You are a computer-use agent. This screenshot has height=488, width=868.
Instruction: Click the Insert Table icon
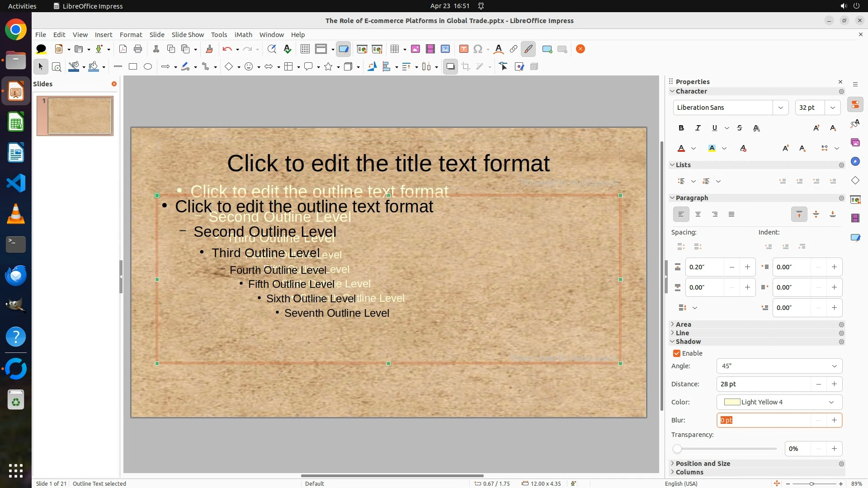(x=395, y=49)
